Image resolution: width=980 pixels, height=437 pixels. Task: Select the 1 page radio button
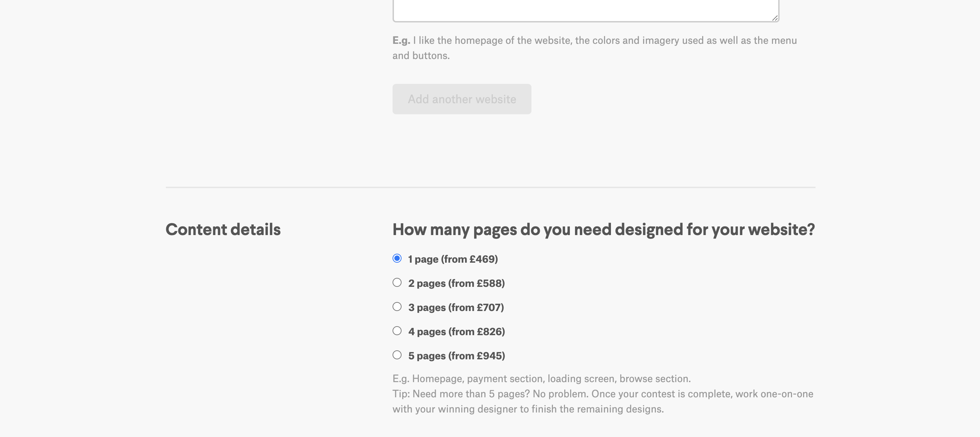click(397, 259)
